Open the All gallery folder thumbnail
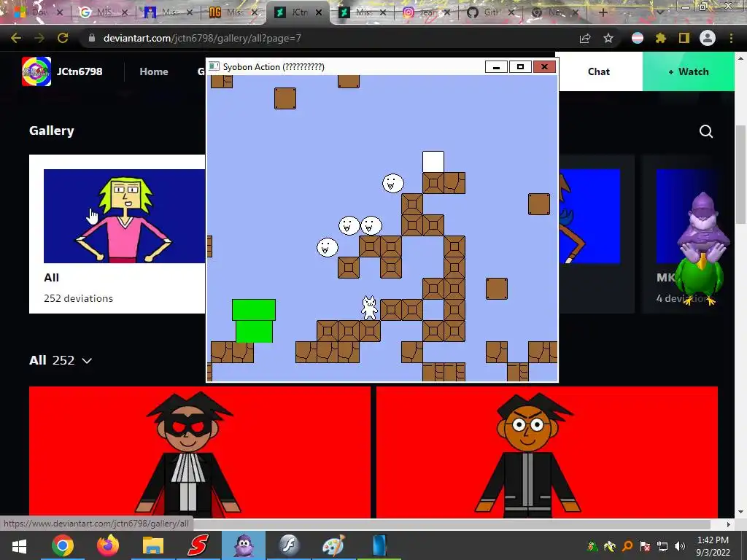Image resolution: width=747 pixels, height=560 pixels. coord(124,216)
